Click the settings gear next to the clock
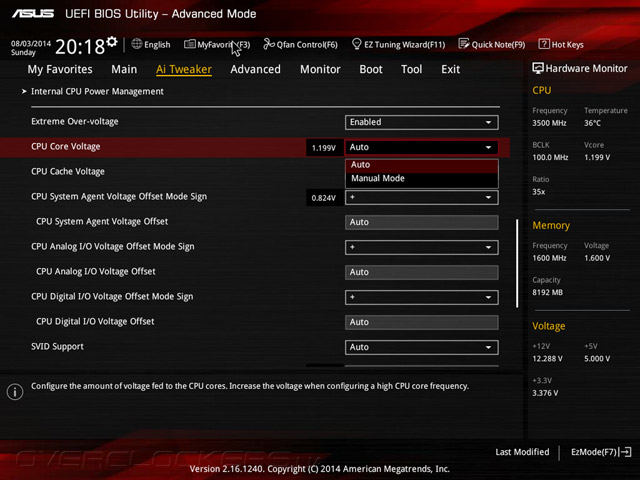This screenshot has height=480, width=640. pyautogui.click(x=112, y=42)
